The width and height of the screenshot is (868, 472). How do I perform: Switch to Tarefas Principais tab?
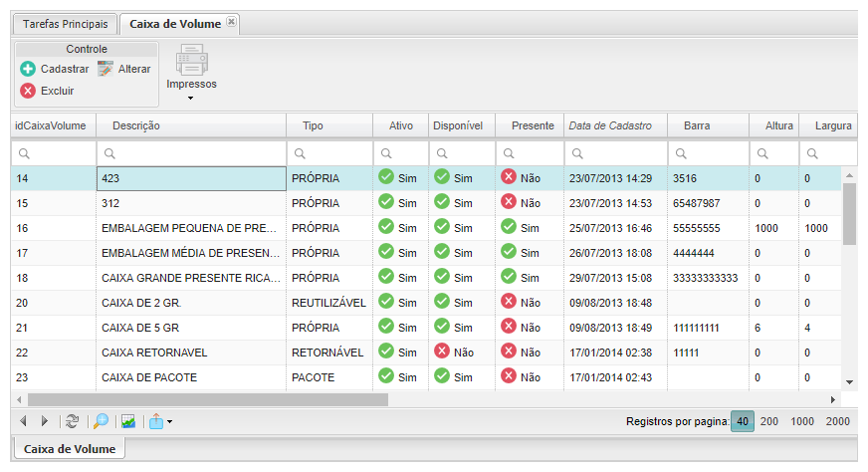click(x=66, y=24)
